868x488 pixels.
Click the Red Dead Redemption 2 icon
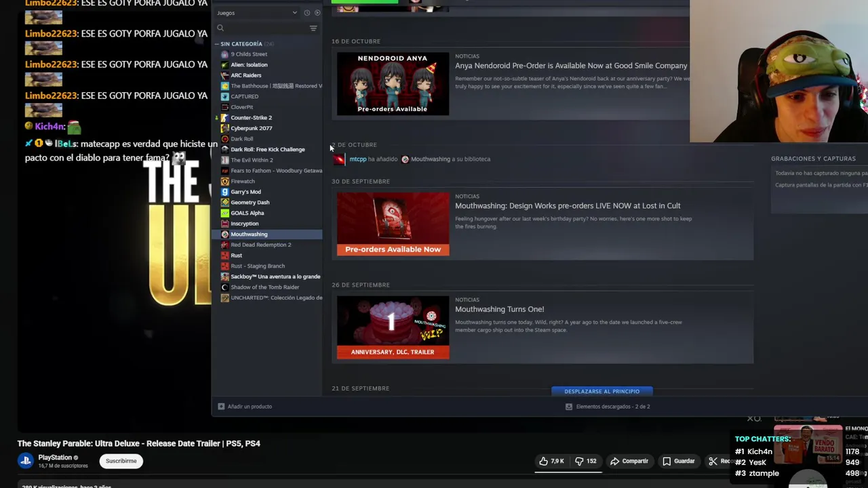225,245
